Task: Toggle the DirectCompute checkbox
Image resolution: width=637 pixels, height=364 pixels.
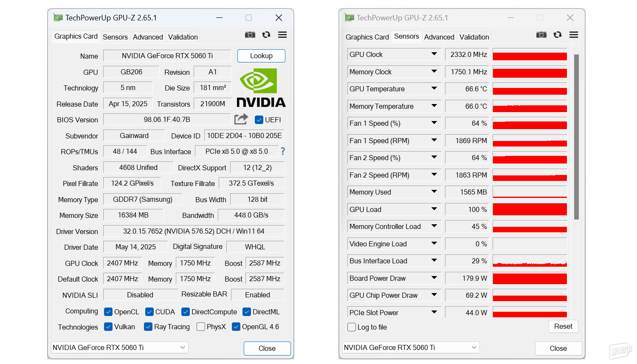Action: click(x=186, y=312)
